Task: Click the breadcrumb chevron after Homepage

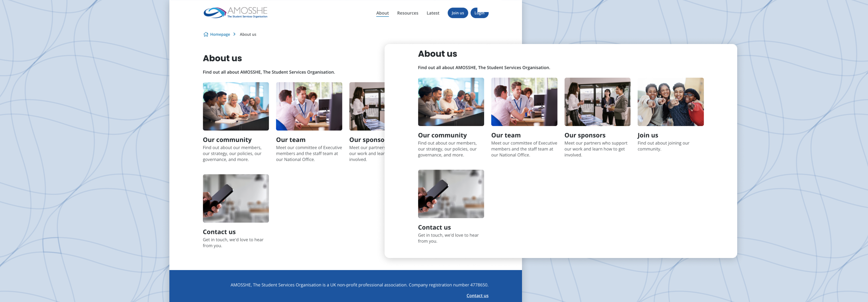Action: pos(234,34)
